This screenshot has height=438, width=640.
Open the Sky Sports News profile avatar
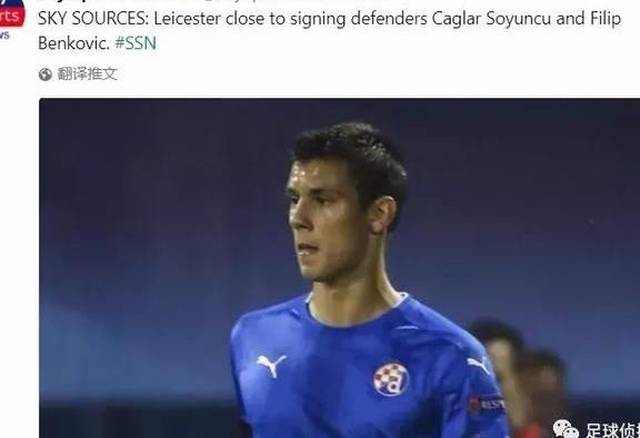pyautogui.click(x=11, y=16)
